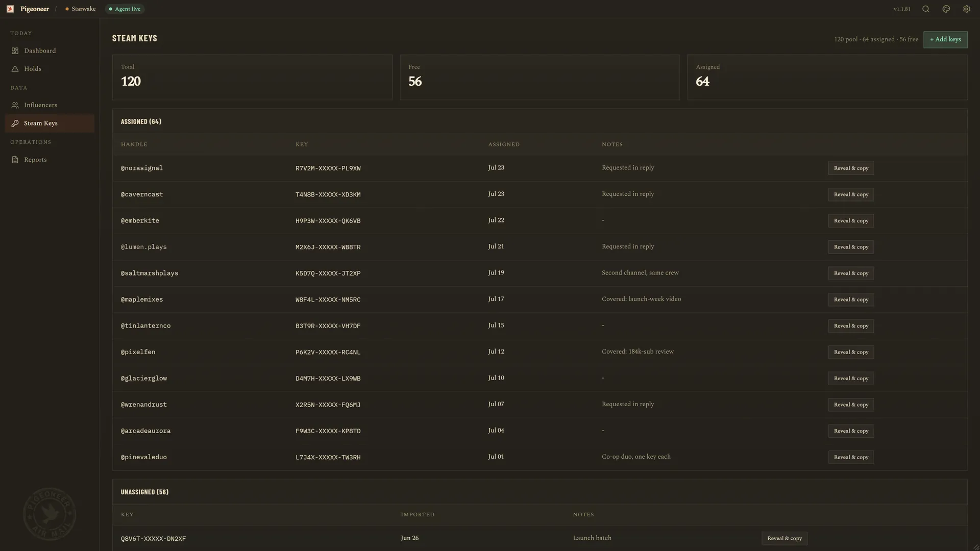Reveal & copy key for @saltmarshplays
This screenshot has height=551, width=980.
point(851,273)
